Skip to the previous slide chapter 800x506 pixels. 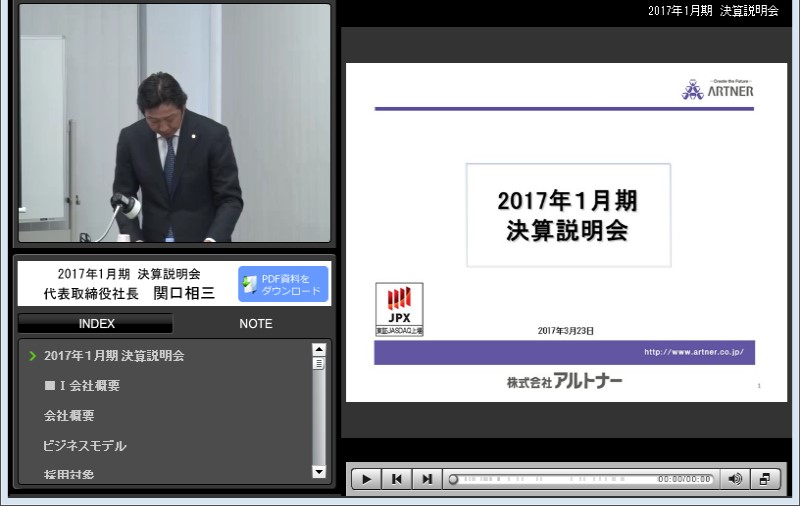click(x=396, y=479)
